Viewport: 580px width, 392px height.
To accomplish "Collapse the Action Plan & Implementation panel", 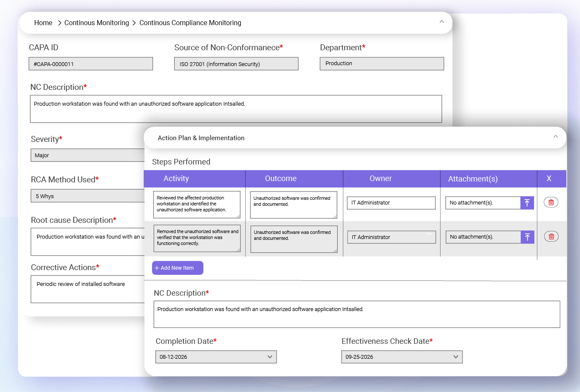I will (556, 137).
